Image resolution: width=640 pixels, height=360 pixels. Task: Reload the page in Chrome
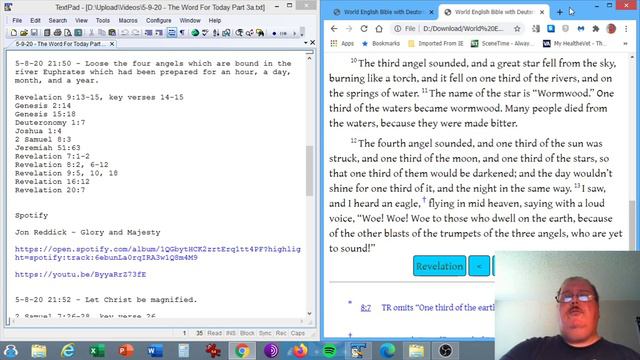click(364, 29)
